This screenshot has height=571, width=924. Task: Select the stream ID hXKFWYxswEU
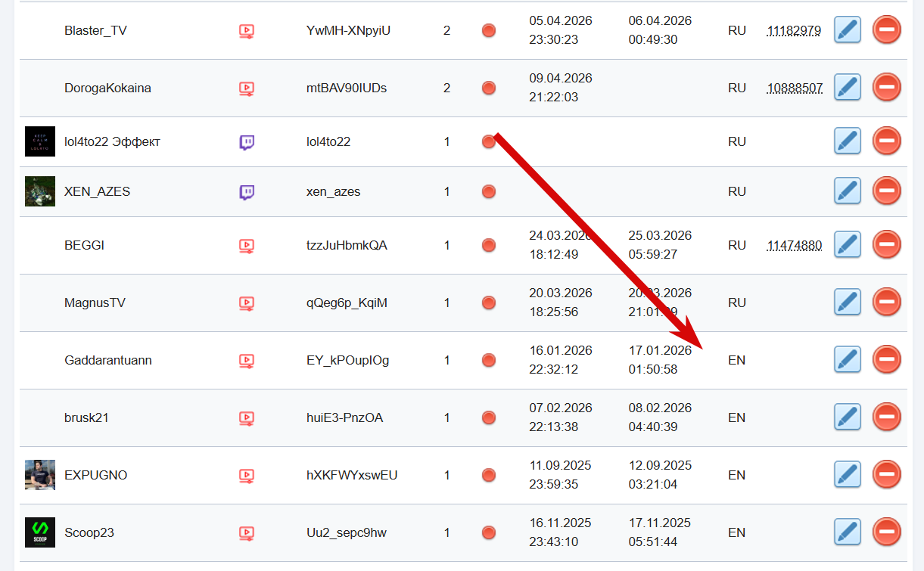[x=352, y=475]
